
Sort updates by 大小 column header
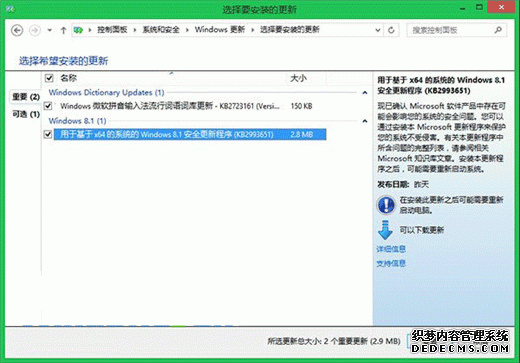(298, 78)
